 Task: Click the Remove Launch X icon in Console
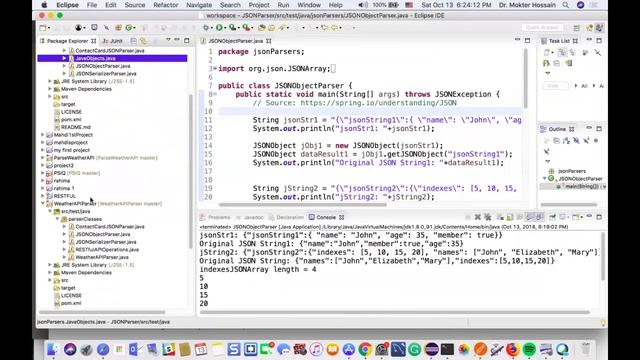click(478, 217)
